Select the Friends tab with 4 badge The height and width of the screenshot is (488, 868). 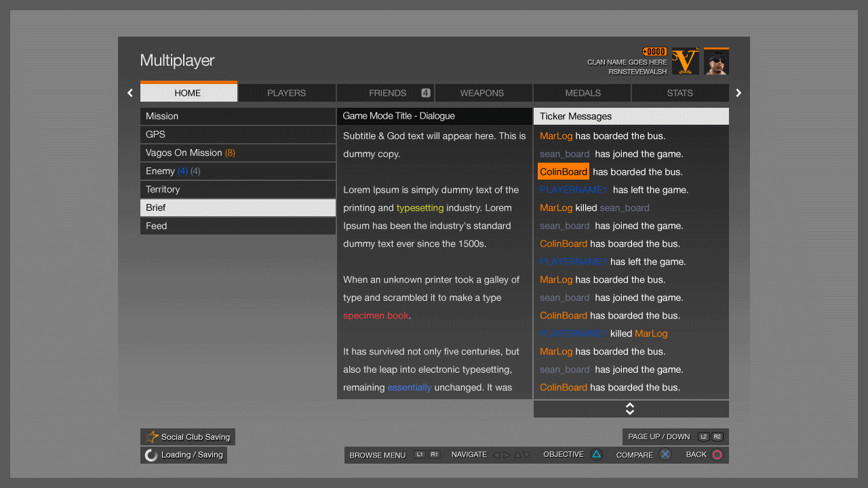[x=385, y=93]
